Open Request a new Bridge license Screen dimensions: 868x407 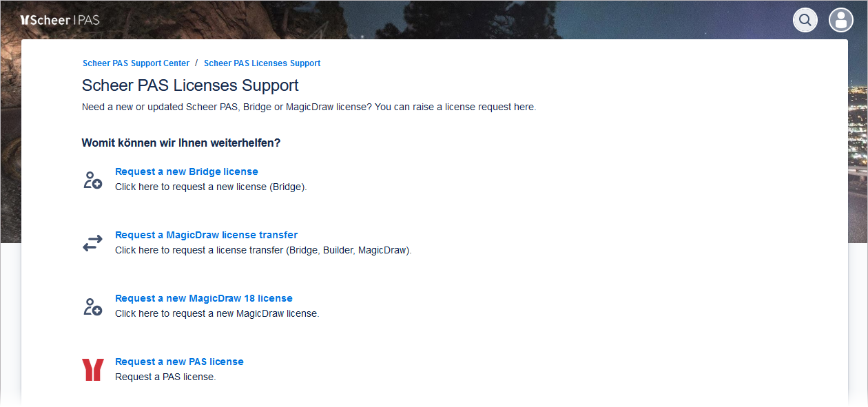click(x=187, y=171)
